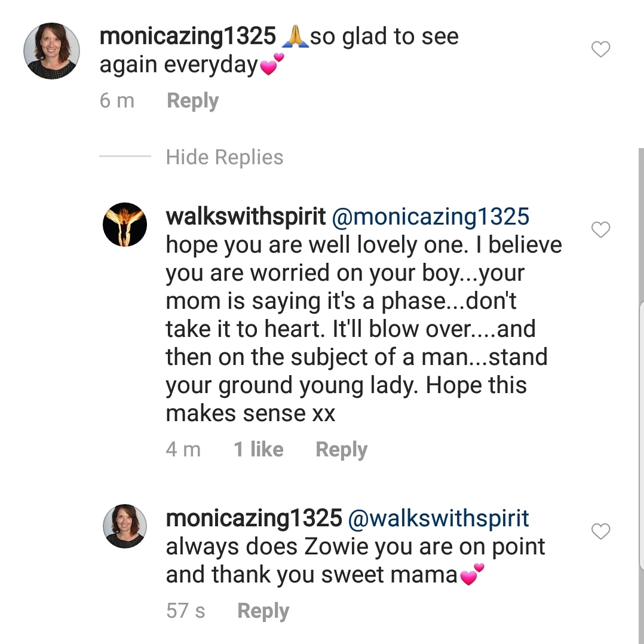The image size is (644, 644).
Task: Tap the bold monicazing1325 username on the top comment
Action: (x=188, y=36)
